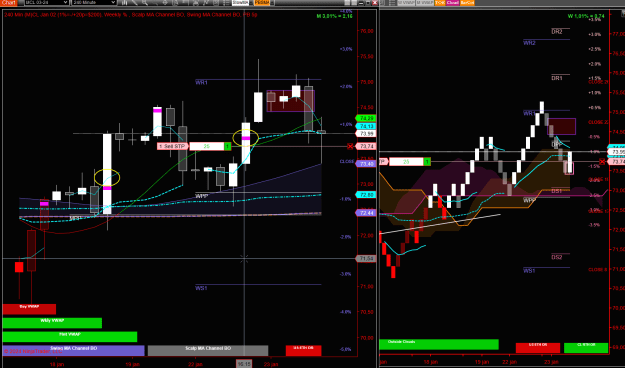Select the DR1 label on right chart
625x368 pixels.
click(x=557, y=78)
